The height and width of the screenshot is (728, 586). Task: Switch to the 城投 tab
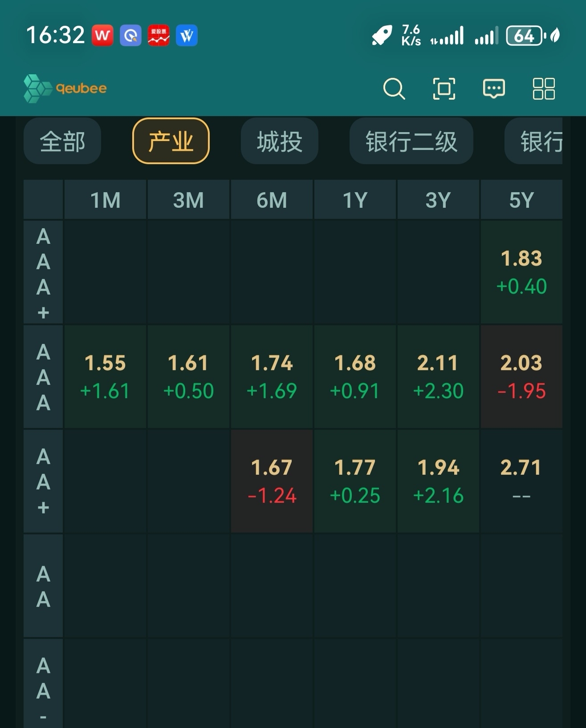click(x=280, y=142)
